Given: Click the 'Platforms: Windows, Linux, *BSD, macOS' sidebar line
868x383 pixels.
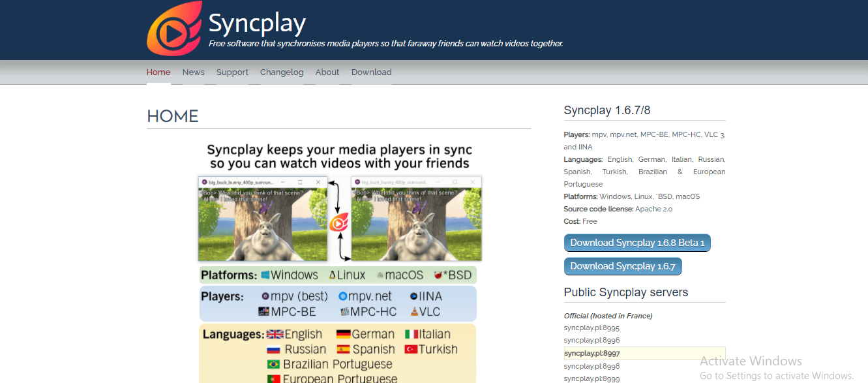Looking at the screenshot, I should tap(632, 196).
